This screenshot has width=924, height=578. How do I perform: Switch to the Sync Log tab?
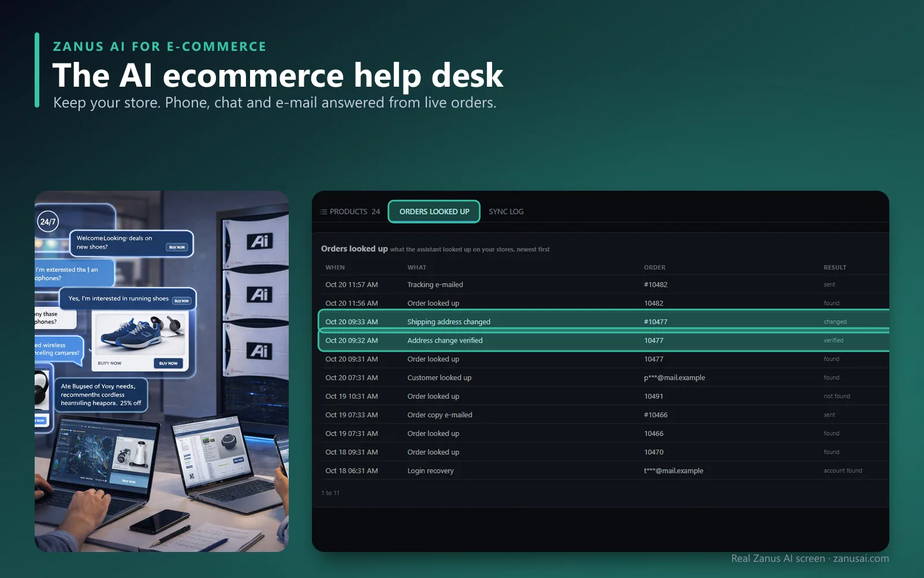pyautogui.click(x=506, y=212)
